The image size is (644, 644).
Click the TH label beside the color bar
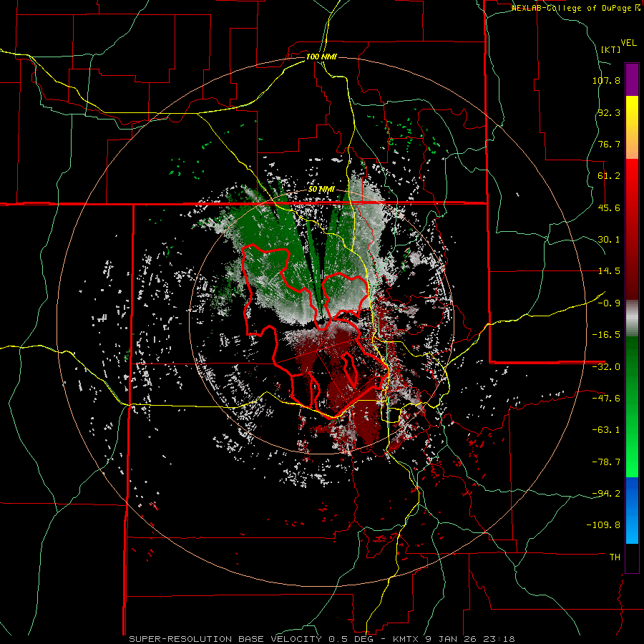615,557
